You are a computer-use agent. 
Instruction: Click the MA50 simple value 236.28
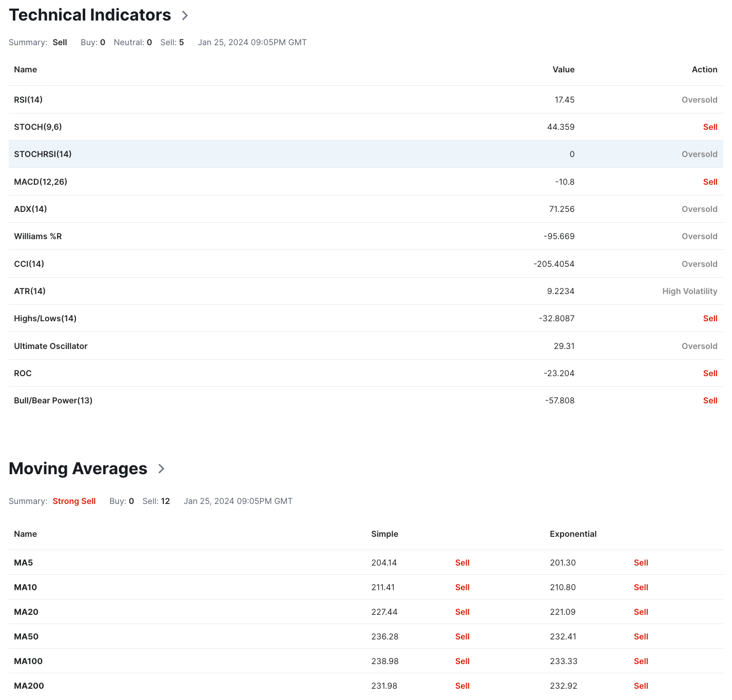pos(384,636)
